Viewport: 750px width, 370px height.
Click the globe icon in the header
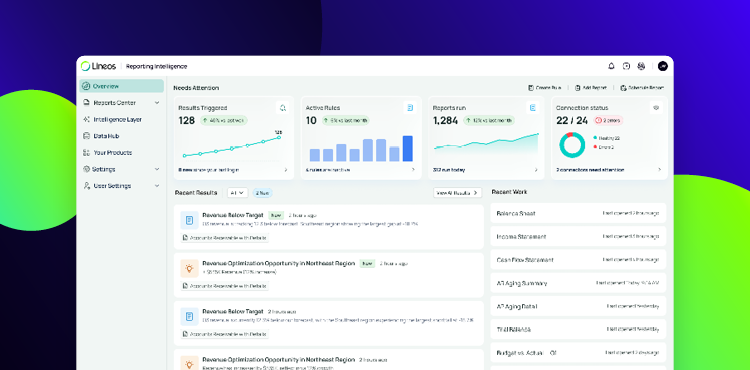(641, 66)
